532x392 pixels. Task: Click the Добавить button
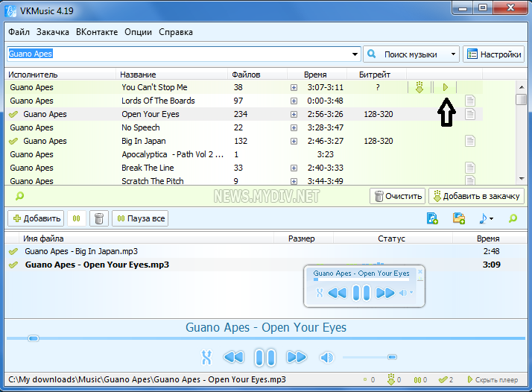coord(36,218)
